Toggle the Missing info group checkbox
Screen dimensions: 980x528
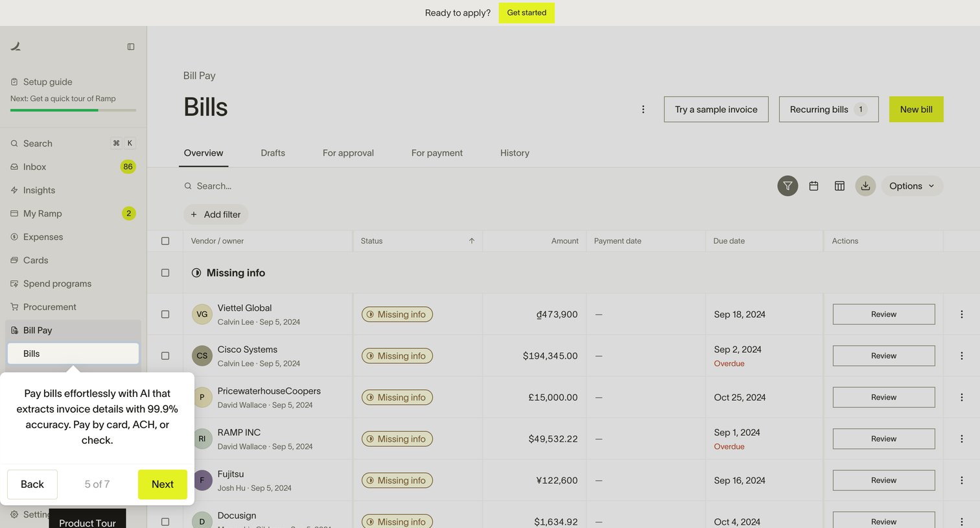click(165, 273)
